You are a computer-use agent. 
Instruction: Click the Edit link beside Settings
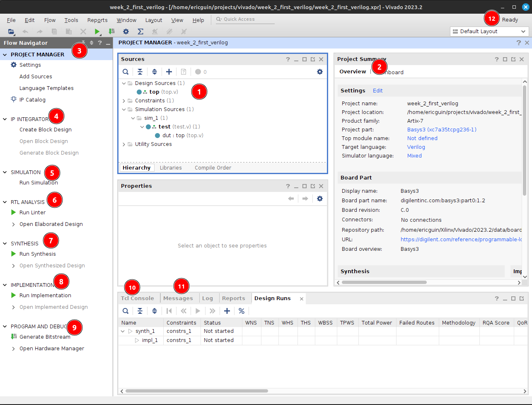tap(377, 90)
